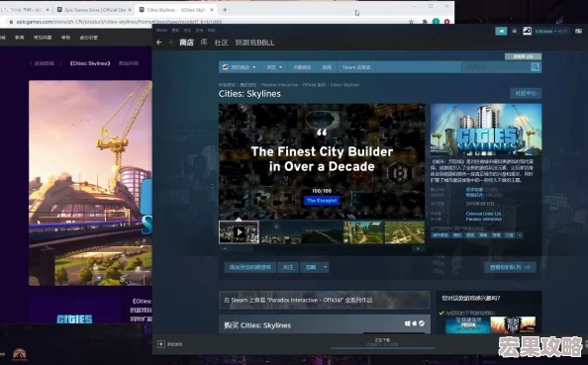Screen dimensions: 588x365
Task: Expand more tags plus button
Action: pyautogui.click(x=520, y=235)
